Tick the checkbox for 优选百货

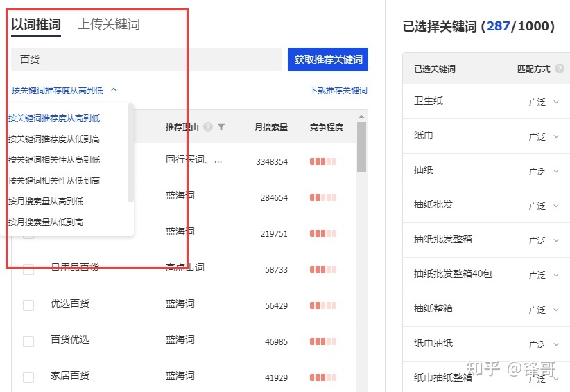point(28,305)
